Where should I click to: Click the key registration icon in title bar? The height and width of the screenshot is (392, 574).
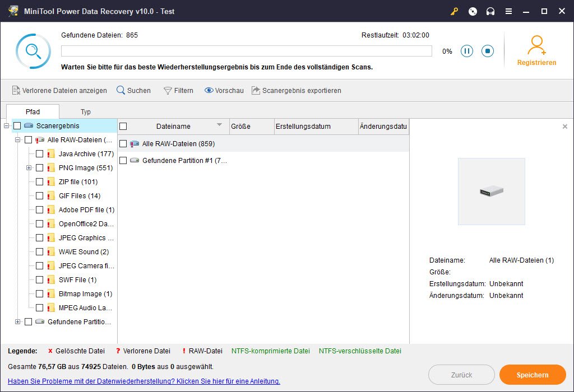[454, 11]
